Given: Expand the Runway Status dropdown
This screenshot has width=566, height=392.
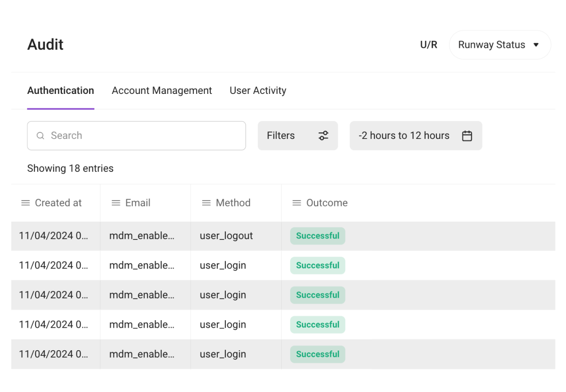Looking at the screenshot, I should click(499, 45).
